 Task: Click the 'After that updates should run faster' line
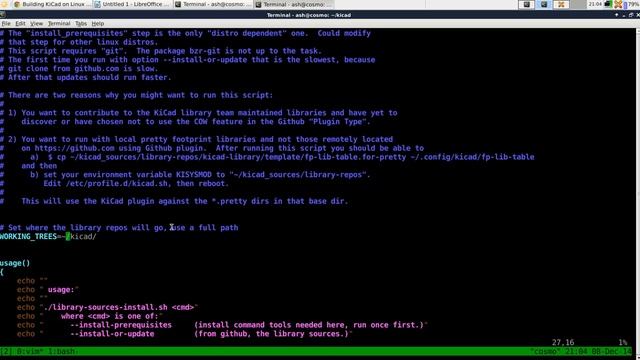click(x=86, y=78)
